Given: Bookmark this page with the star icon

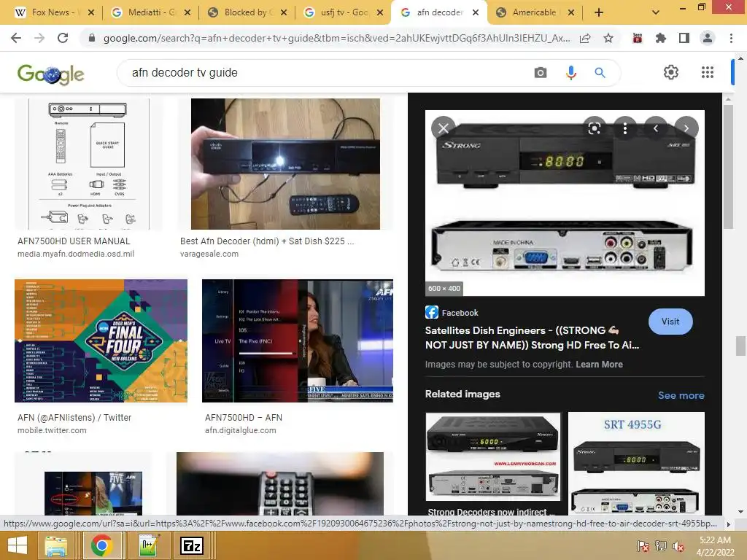Looking at the screenshot, I should [608, 38].
